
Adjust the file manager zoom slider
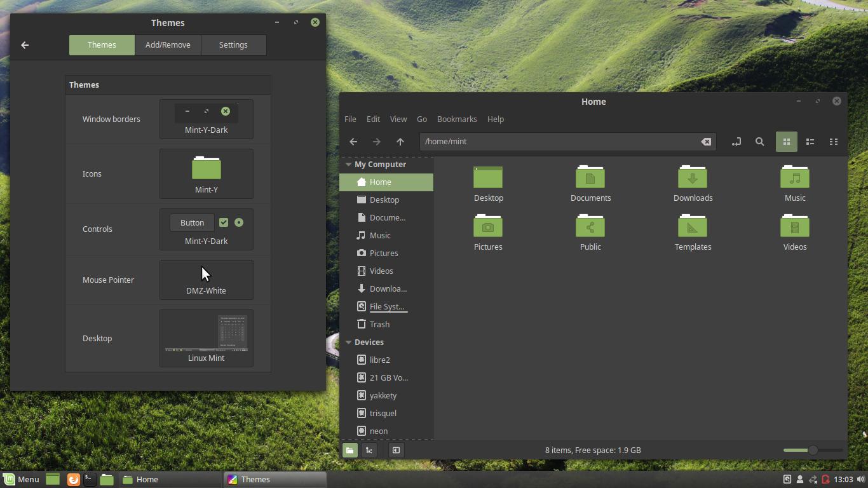813,451
